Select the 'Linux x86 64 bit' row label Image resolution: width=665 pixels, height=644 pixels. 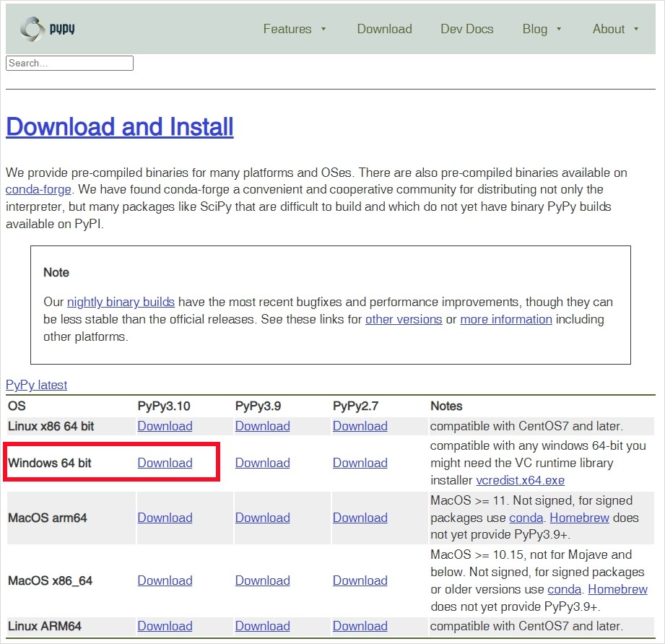pyautogui.click(x=51, y=426)
